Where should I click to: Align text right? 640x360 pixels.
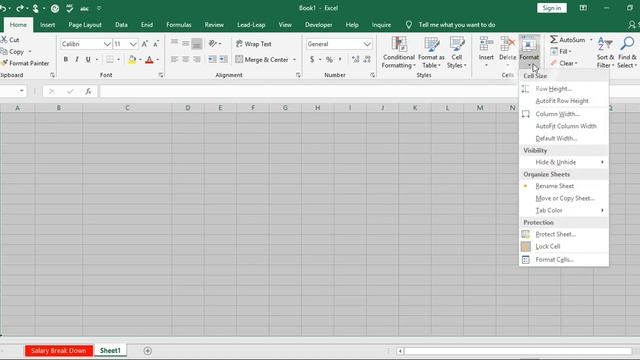197,60
